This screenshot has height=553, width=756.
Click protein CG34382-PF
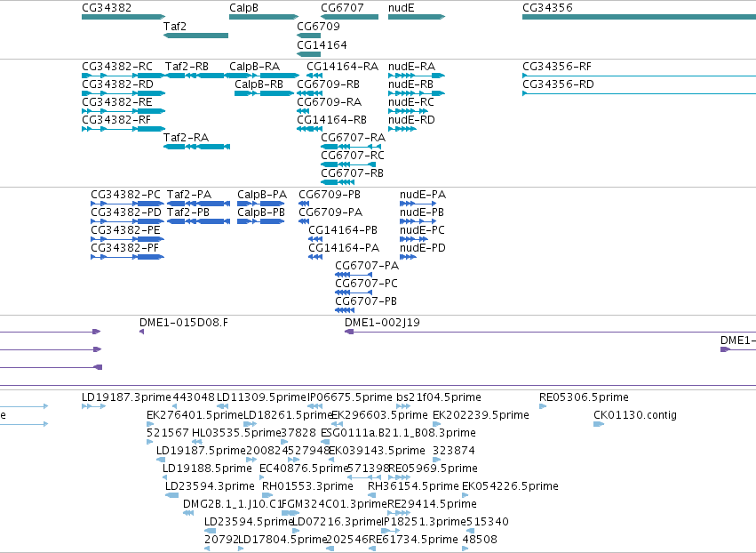point(127,257)
